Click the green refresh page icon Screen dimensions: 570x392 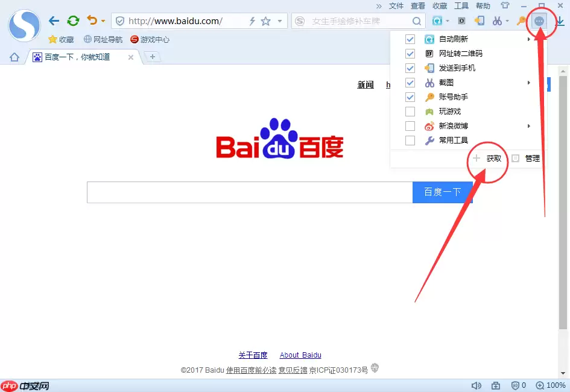click(x=73, y=21)
